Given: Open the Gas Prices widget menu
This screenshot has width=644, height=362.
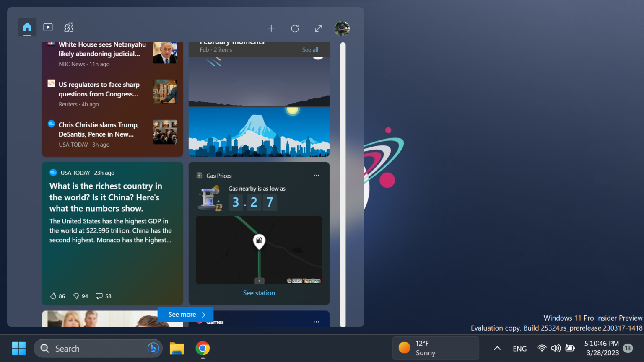Looking at the screenshot, I should (x=316, y=175).
